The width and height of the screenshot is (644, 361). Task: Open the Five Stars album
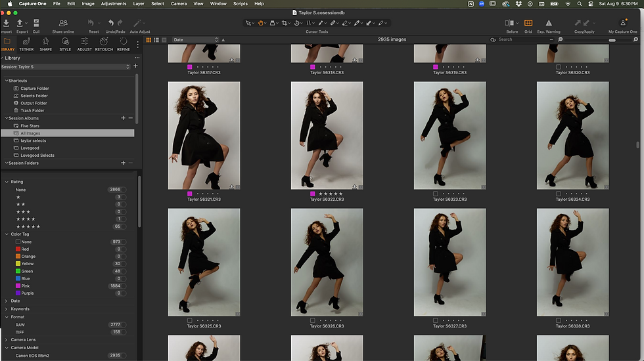tap(30, 126)
